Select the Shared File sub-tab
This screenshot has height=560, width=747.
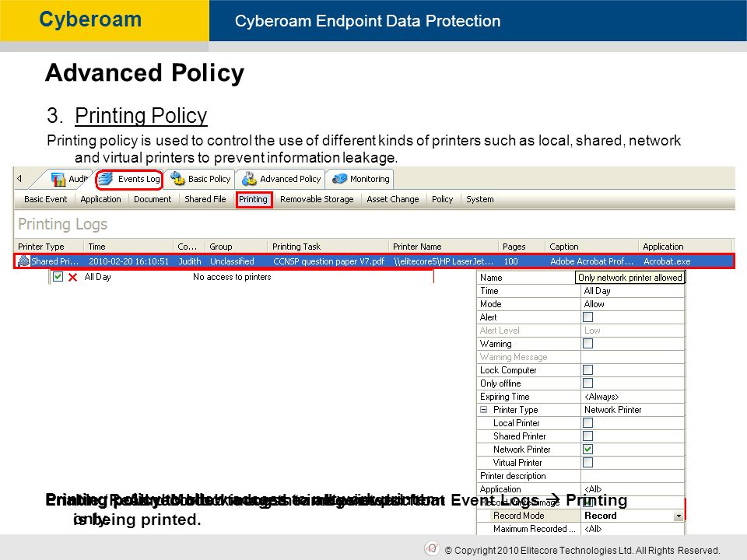(205, 200)
